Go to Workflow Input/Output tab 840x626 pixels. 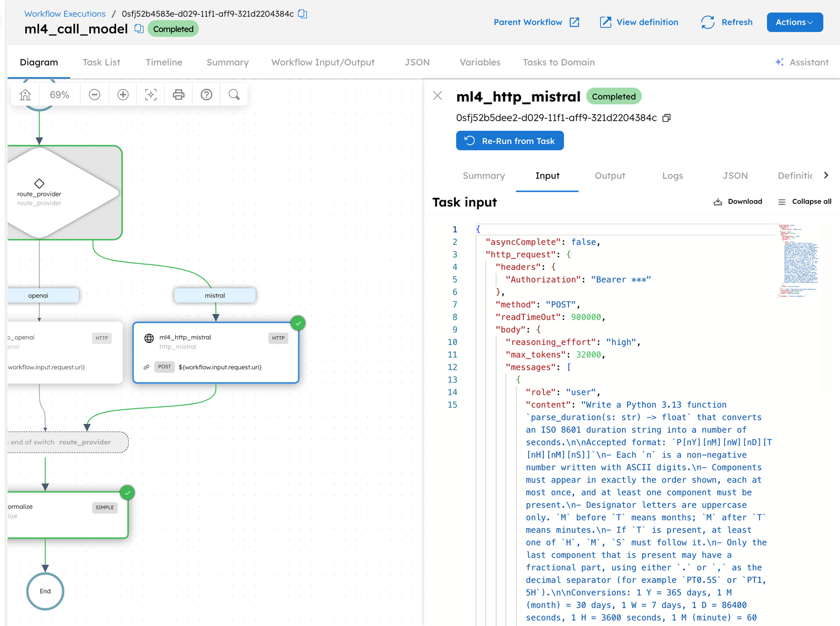[x=323, y=62]
